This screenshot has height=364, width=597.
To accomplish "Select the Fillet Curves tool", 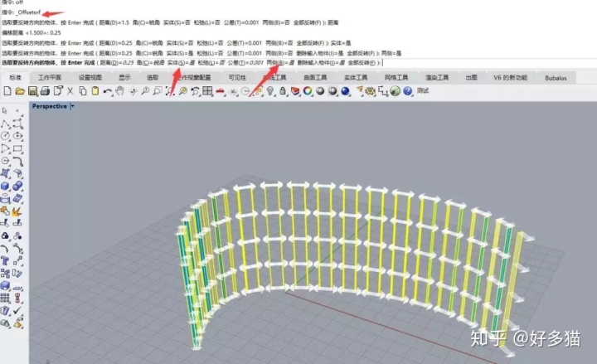I will pyautogui.click(x=5, y=249).
